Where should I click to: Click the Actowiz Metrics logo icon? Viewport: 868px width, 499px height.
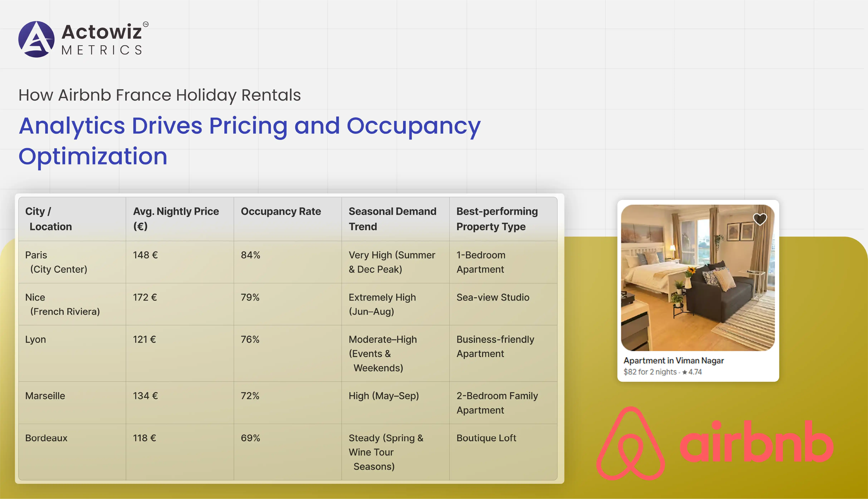(36, 39)
